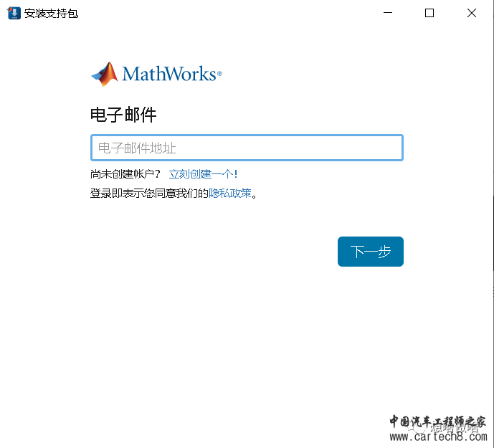
Task: Click the 下一步 next button
Action: (x=370, y=252)
